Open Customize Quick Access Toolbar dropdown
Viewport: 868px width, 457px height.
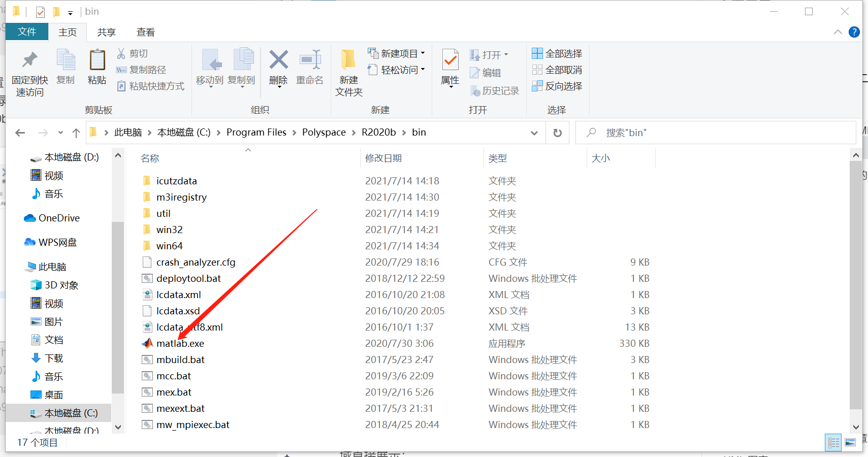click(70, 12)
